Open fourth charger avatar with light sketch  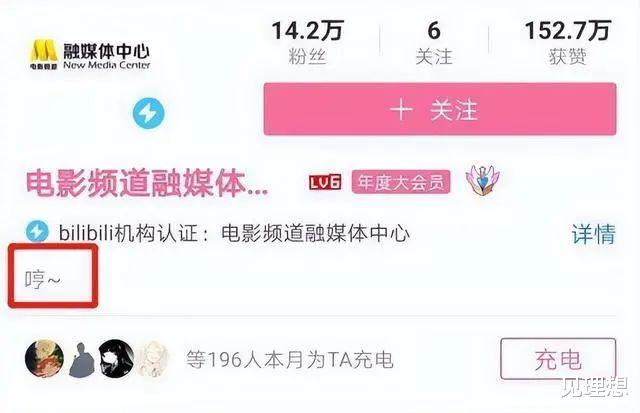pos(152,359)
